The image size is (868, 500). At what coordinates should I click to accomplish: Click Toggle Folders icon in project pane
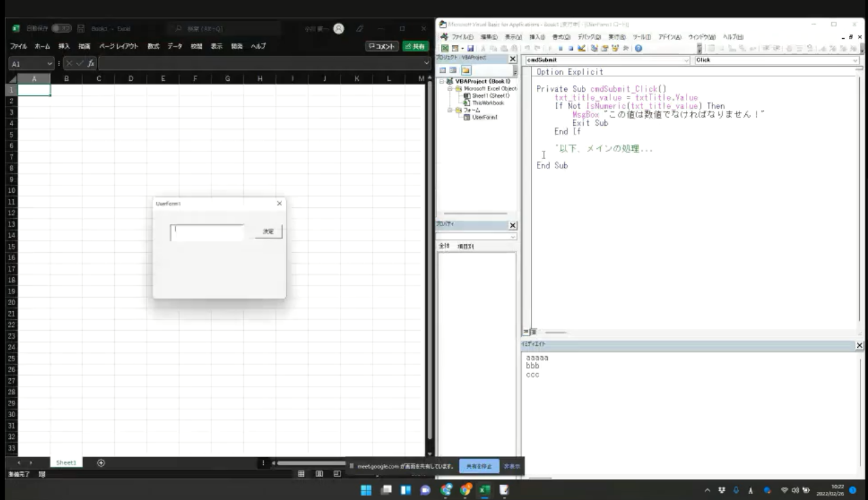coord(466,71)
